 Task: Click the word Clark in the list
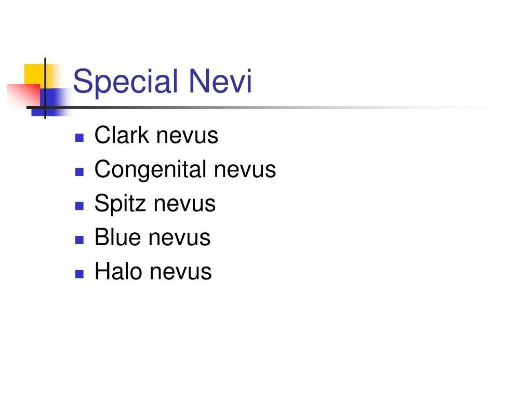(122, 135)
